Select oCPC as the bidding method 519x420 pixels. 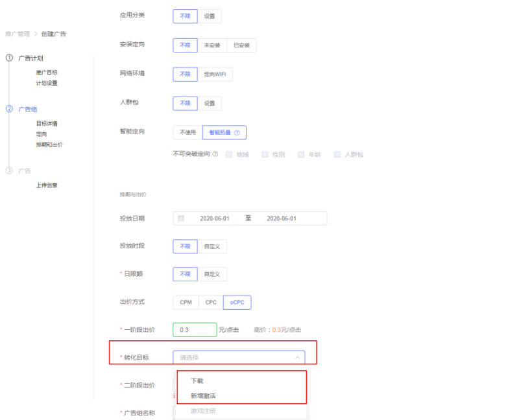pyautogui.click(x=237, y=302)
